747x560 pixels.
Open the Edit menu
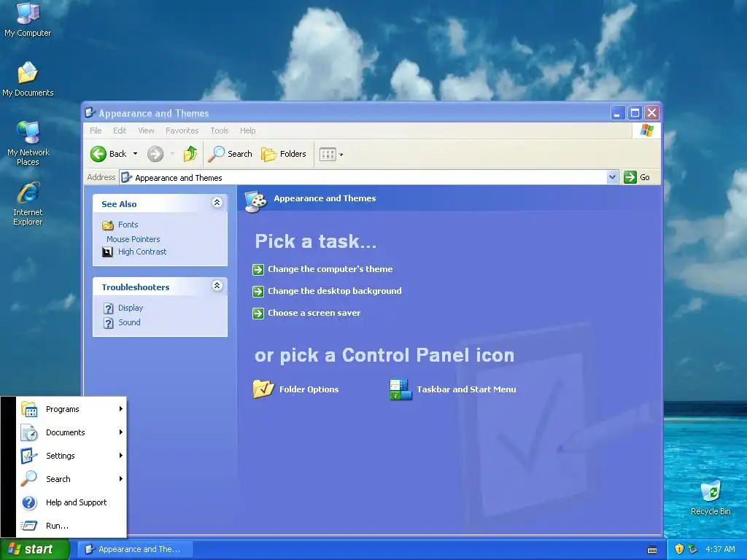(120, 131)
